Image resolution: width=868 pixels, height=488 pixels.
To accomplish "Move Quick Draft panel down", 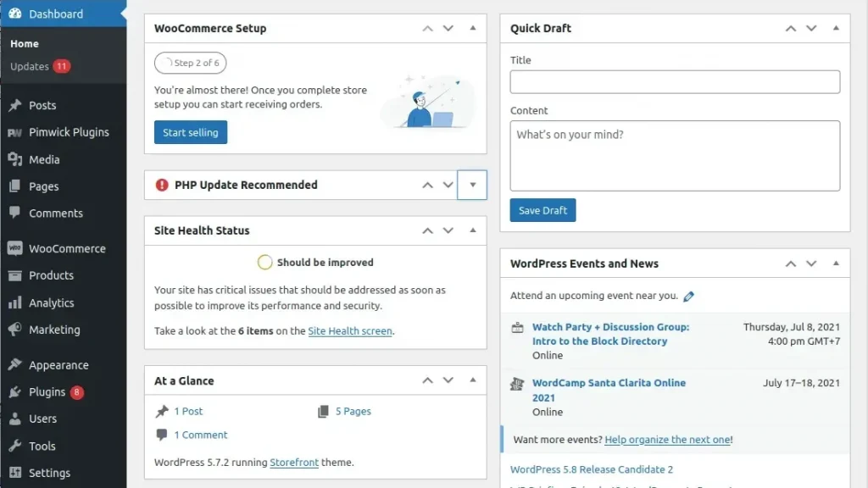I will (x=811, y=28).
